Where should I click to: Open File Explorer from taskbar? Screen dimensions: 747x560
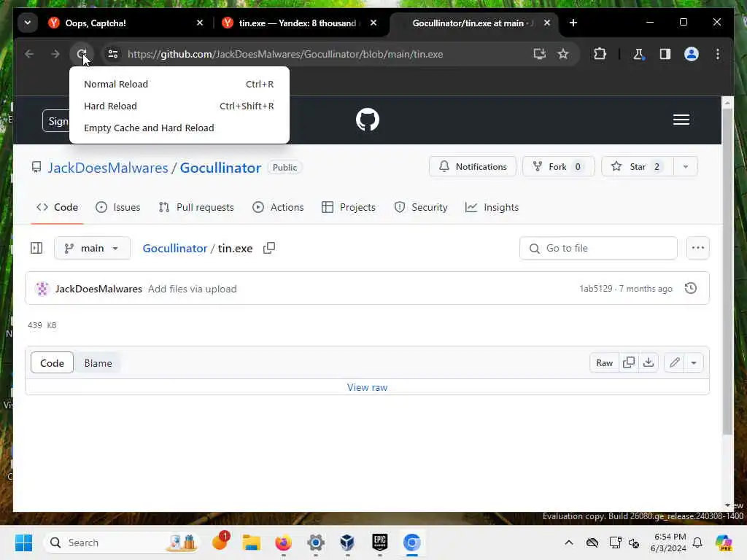pyautogui.click(x=251, y=542)
